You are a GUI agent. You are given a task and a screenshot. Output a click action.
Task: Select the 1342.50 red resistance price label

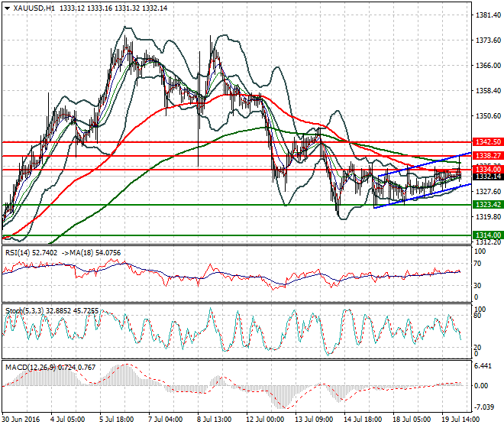click(x=488, y=142)
